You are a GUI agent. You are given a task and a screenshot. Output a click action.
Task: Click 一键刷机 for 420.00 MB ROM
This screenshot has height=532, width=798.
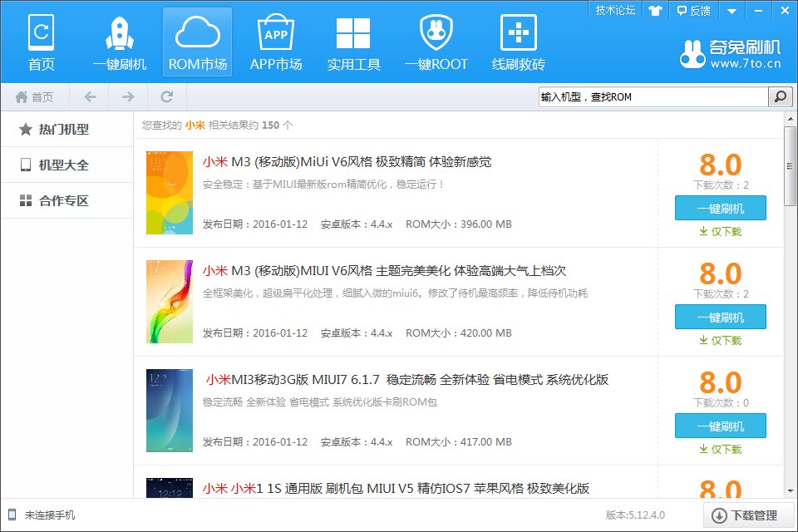[720, 318]
